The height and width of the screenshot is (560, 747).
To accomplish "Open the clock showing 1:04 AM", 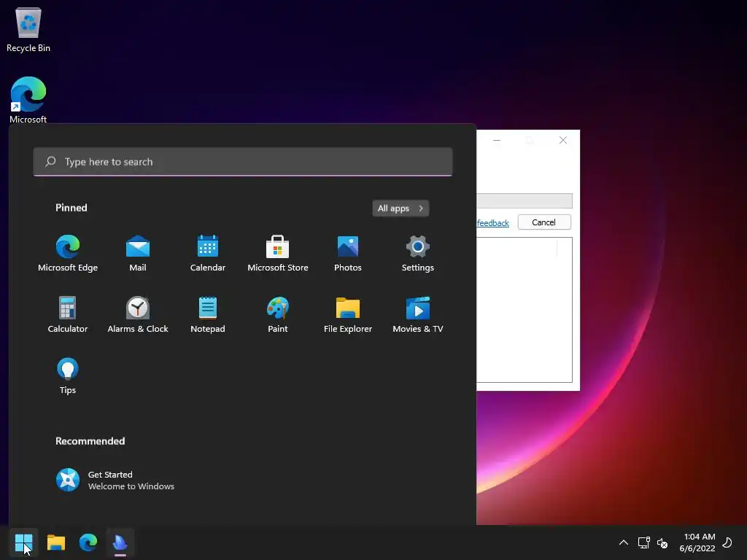I will pyautogui.click(x=697, y=542).
